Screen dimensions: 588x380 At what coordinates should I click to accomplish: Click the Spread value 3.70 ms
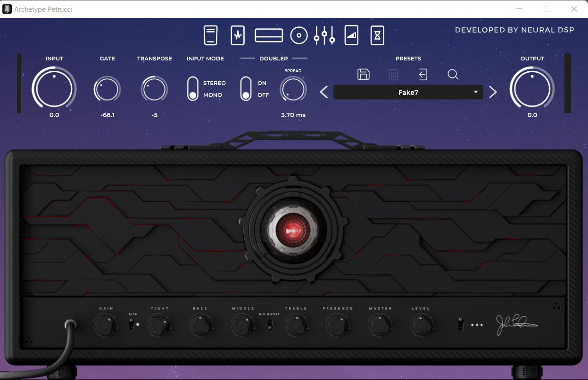pyautogui.click(x=293, y=115)
